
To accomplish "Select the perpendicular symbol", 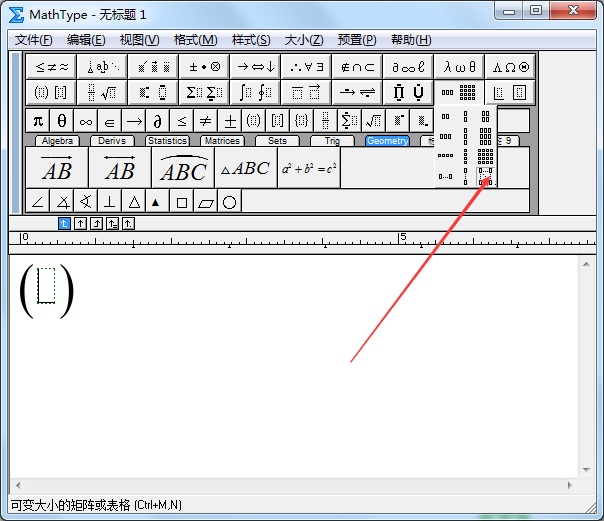I will coord(110,202).
